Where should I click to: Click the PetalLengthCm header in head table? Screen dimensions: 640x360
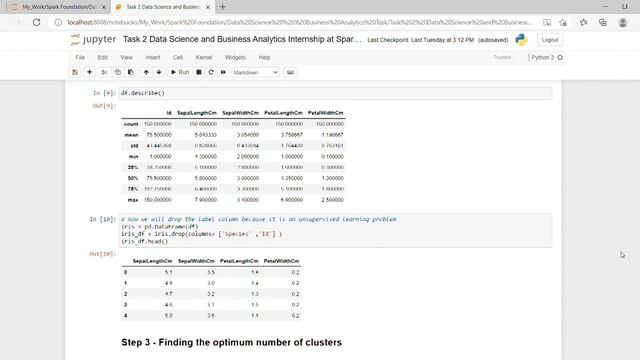pyautogui.click(x=239, y=261)
